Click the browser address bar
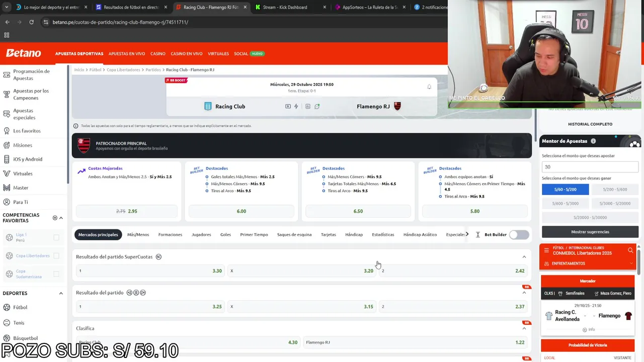 [x=242, y=22]
